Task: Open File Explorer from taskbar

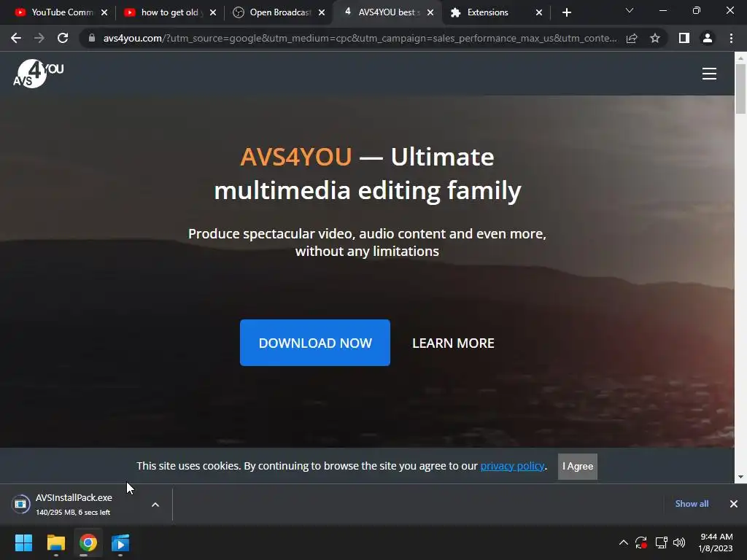Action: 55,542
